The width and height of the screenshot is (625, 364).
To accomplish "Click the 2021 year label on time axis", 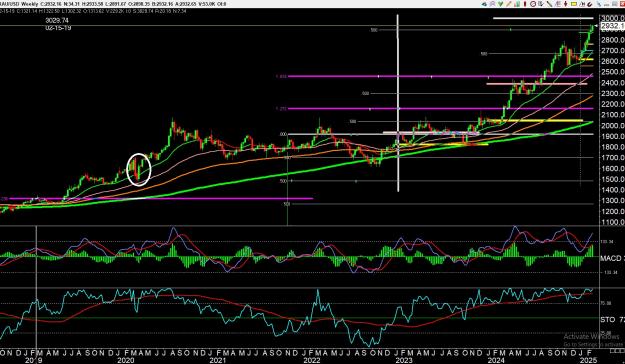I will [218, 360].
